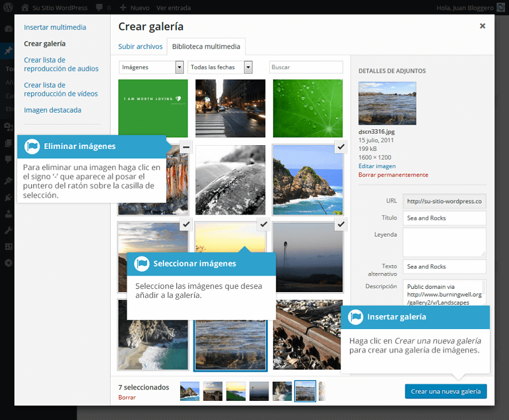Select the green I Am Worth Loving thumbnail
The image size is (509, 420).
[153, 108]
